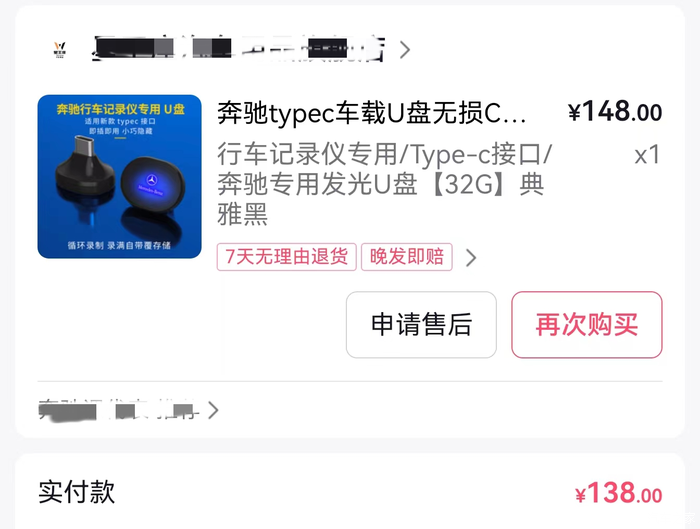Expand service guarantees chevron after 晚发即赔

coord(471,258)
